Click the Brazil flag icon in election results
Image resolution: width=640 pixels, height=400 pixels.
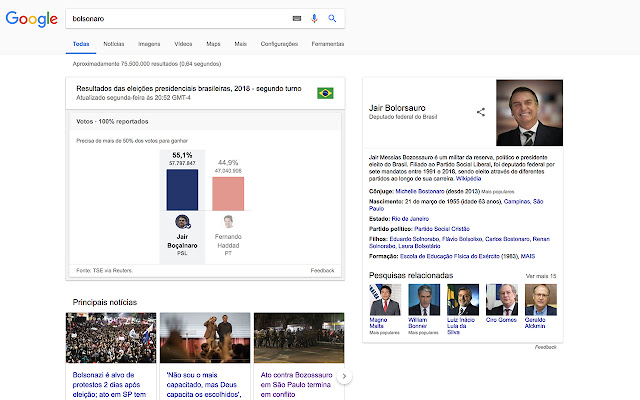(x=325, y=93)
